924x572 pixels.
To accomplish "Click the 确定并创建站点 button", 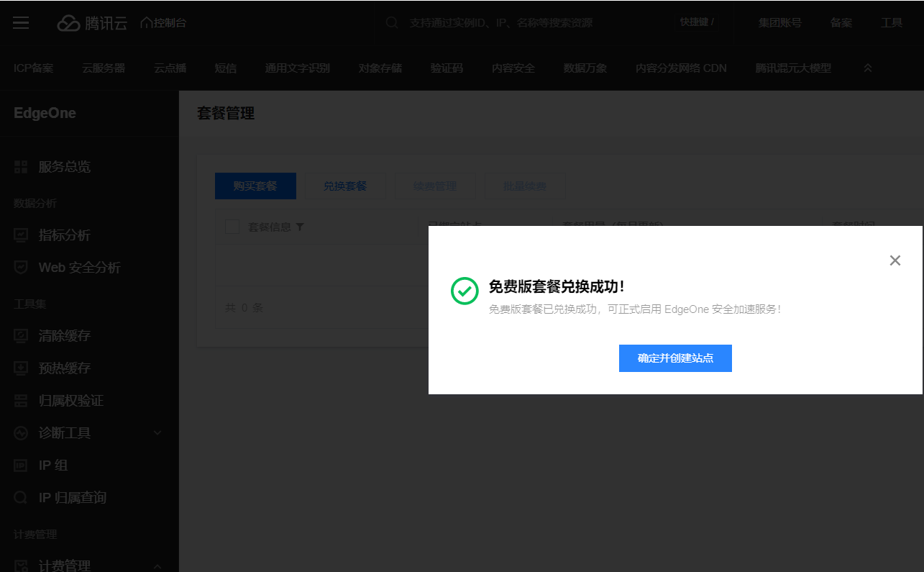I will click(675, 358).
